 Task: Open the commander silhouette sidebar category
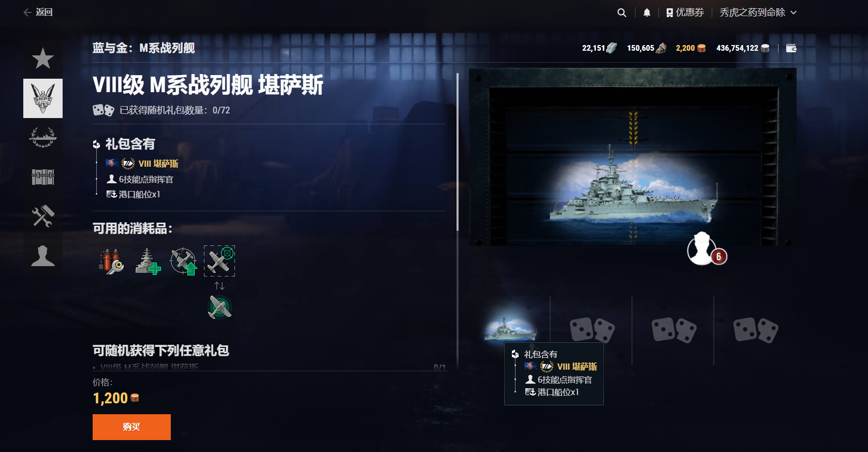pos(43,256)
